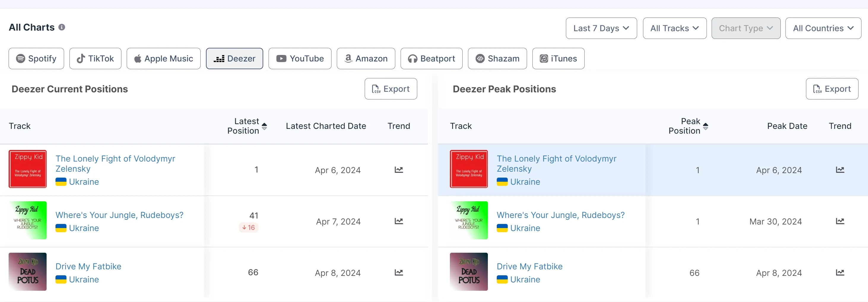Screen dimensions: 868x302
Task: Open trend chart for Where's Your Jungle current position
Action: coord(399,221)
